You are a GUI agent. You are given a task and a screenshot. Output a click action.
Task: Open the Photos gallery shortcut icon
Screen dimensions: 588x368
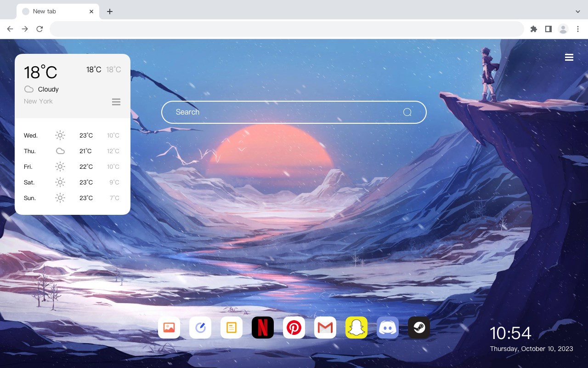click(x=169, y=328)
